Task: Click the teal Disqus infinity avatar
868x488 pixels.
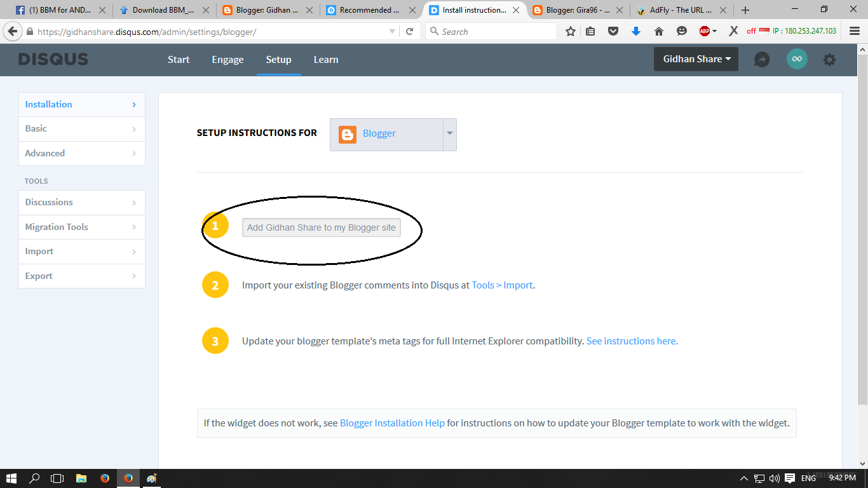Action: pyautogui.click(x=797, y=59)
